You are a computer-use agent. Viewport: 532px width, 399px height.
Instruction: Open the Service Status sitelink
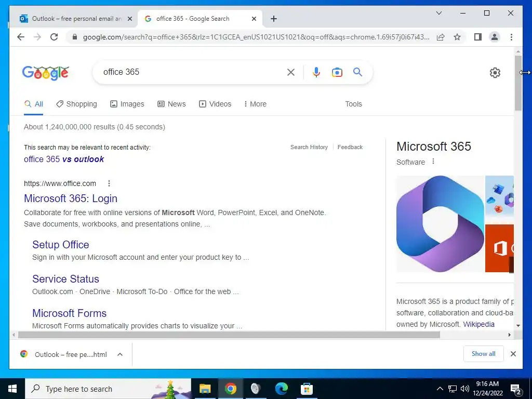pos(65,279)
